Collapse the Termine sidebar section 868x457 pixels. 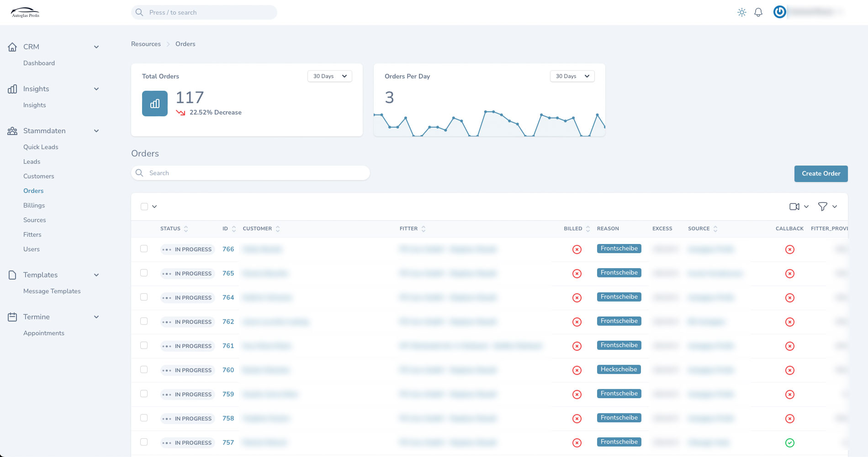tap(96, 317)
